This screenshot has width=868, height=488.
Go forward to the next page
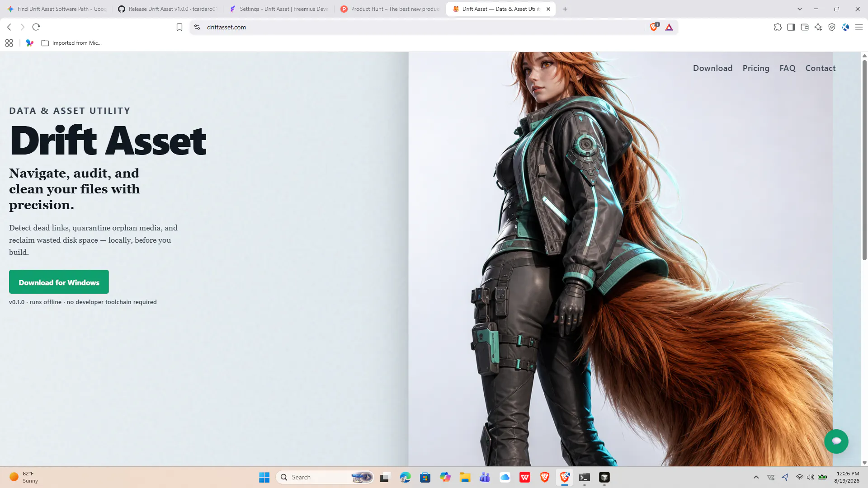(x=22, y=27)
